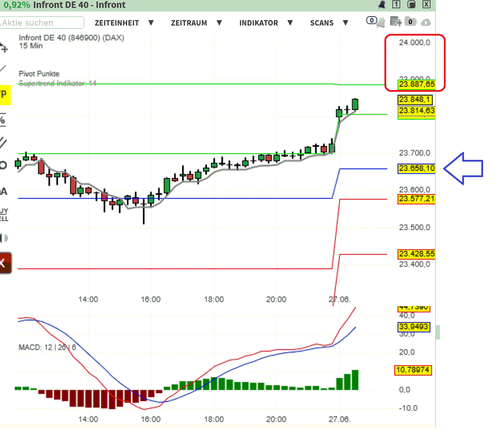The height and width of the screenshot is (431, 504).
Task: Click the rounded square window icon in title bar
Action: [411, 4]
